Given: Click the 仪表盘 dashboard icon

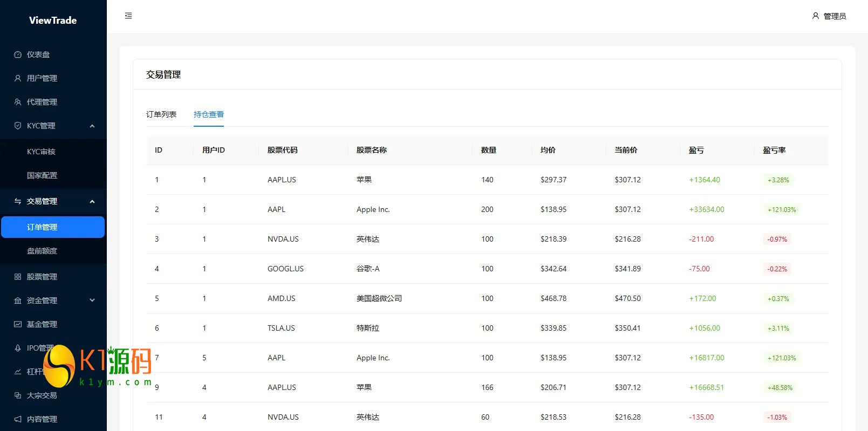Looking at the screenshot, I should 18,54.
